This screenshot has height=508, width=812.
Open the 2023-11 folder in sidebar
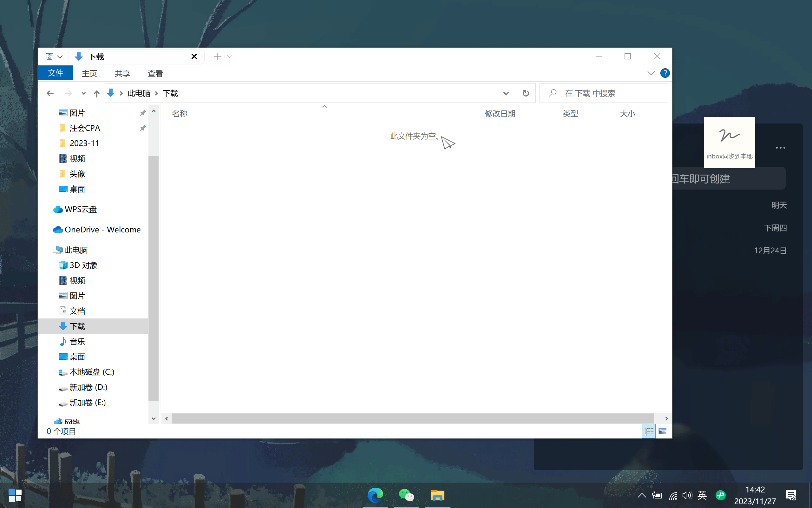pos(84,143)
